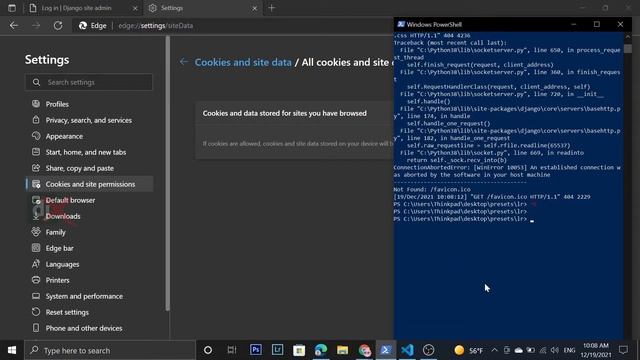640x360 pixels.
Task: Open Edge bar settings
Action: (60, 248)
